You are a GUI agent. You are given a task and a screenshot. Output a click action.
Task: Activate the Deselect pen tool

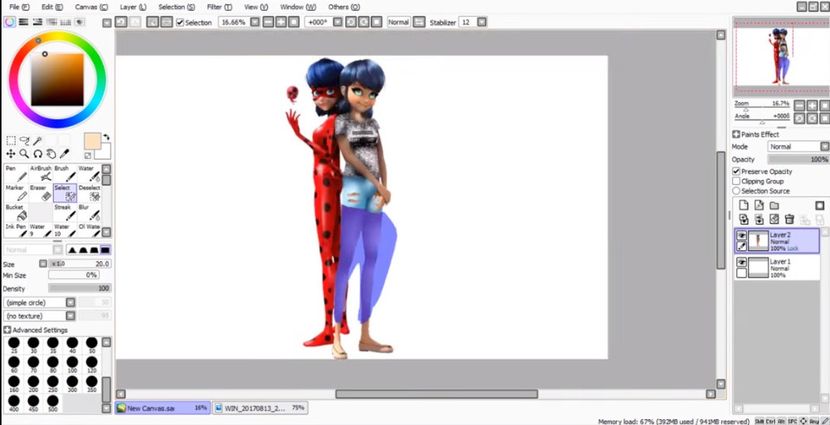click(x=90, y=192)
